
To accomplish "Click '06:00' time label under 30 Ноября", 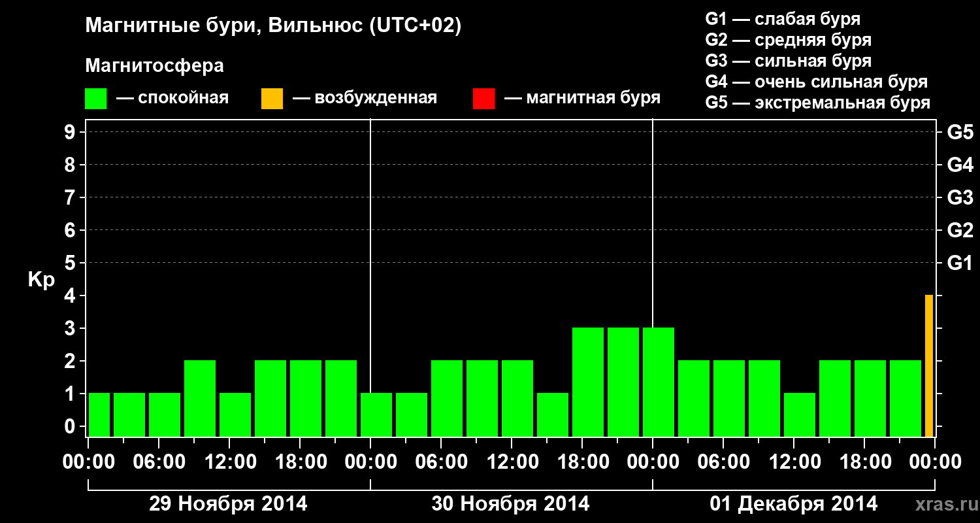I will point(442,462).
